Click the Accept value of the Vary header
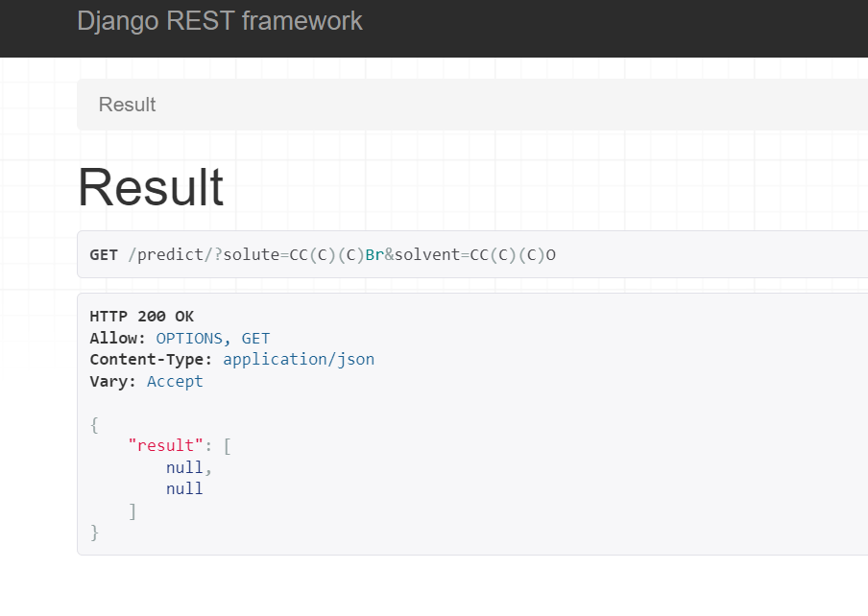868x616 pixels. pos(175,381)
